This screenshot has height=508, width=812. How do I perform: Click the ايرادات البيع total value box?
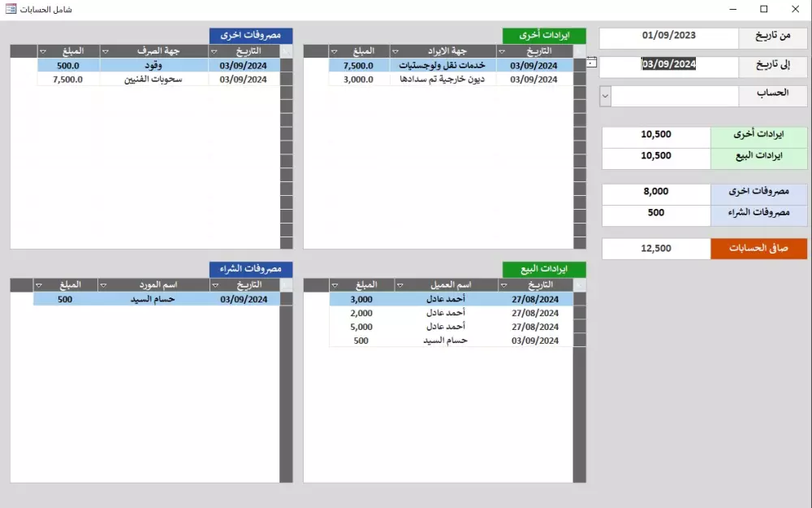656,158
